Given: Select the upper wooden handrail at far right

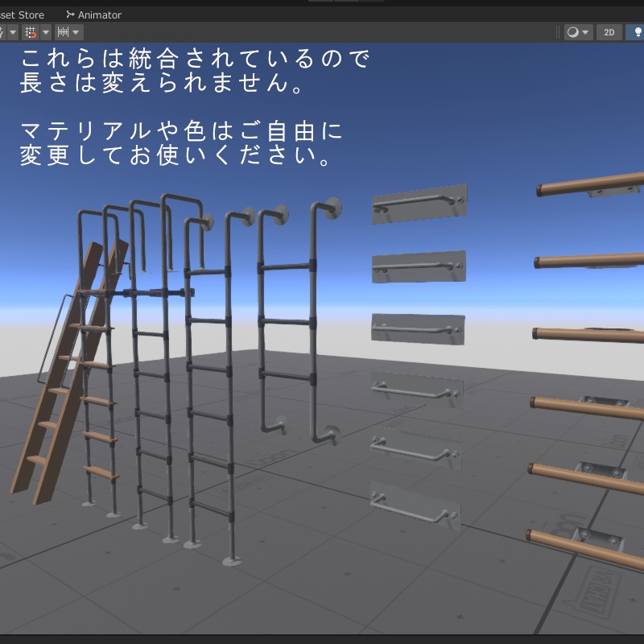Looking at the screenshot, I should pyautogui.click(x=588, y=193).
